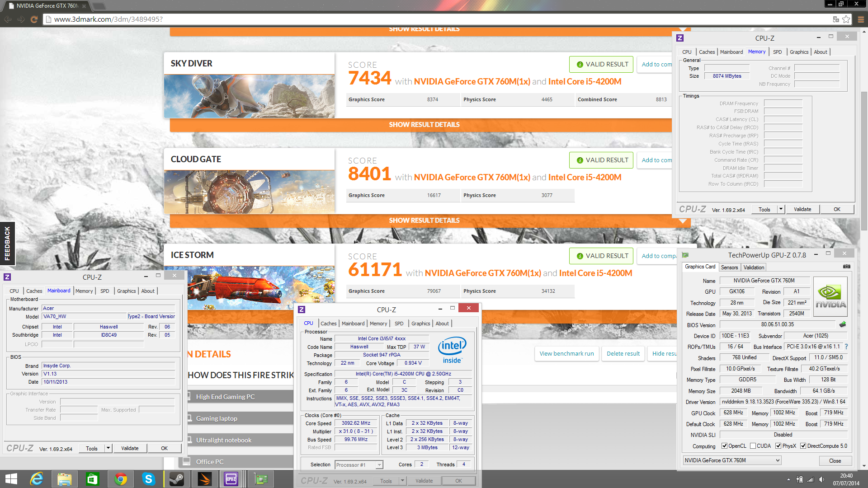
Task: Switch to Sensors tab in GPU-Z
Action: point(729,267)
